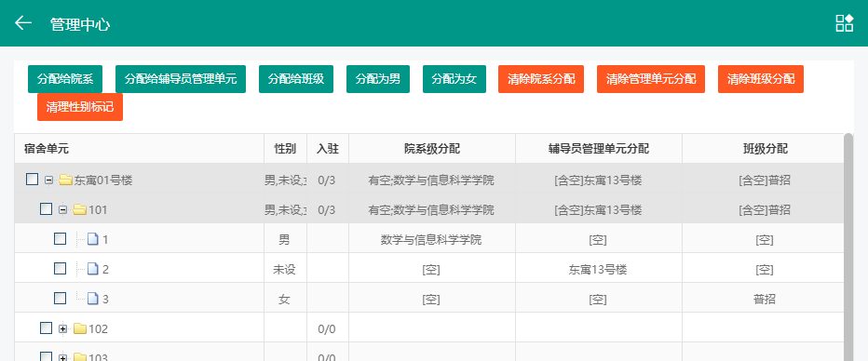868x361 pixels.
Task: Open the apps grid icon in header
Action: 844,23
